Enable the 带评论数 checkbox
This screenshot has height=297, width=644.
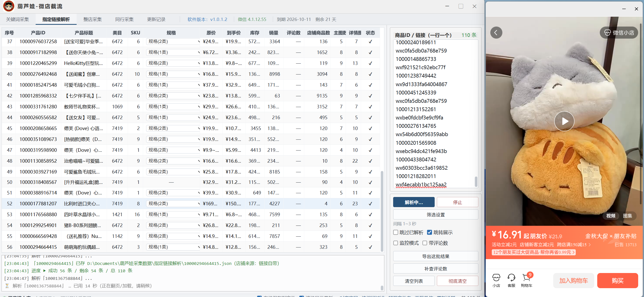[x=425, y=243]
